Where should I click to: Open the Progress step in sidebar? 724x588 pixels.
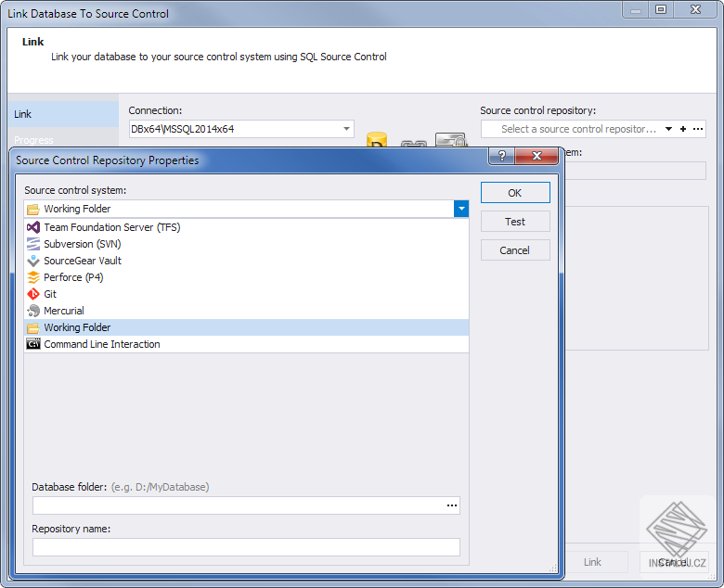pyautogui.click(x=63, y=139)
